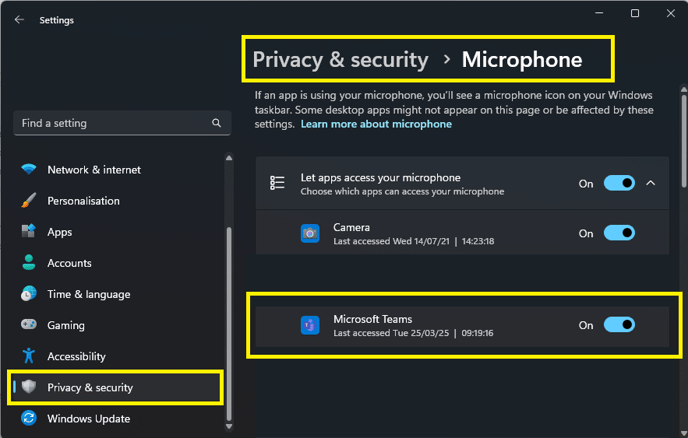
Task: Click the Gaming controller icon
Action: pos(29,325)
